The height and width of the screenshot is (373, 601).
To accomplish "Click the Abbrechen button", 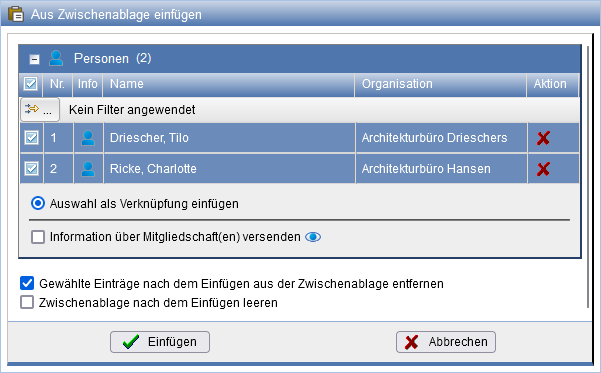I will point(446,342).
